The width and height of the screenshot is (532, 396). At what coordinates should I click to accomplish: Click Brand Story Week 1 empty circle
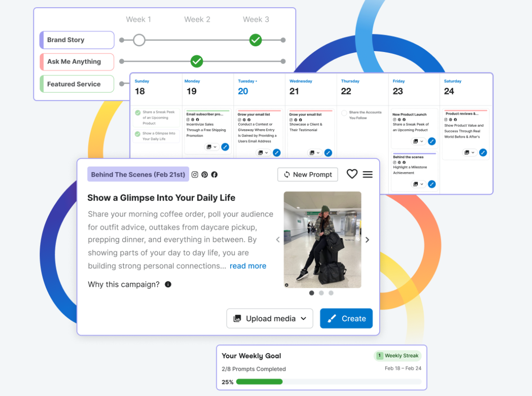[139, 40]
